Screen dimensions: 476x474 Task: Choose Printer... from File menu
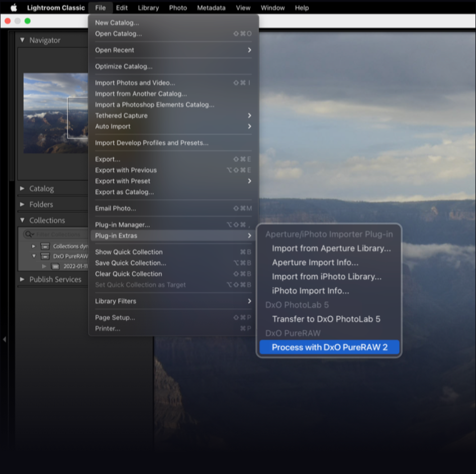pos(173,328)
